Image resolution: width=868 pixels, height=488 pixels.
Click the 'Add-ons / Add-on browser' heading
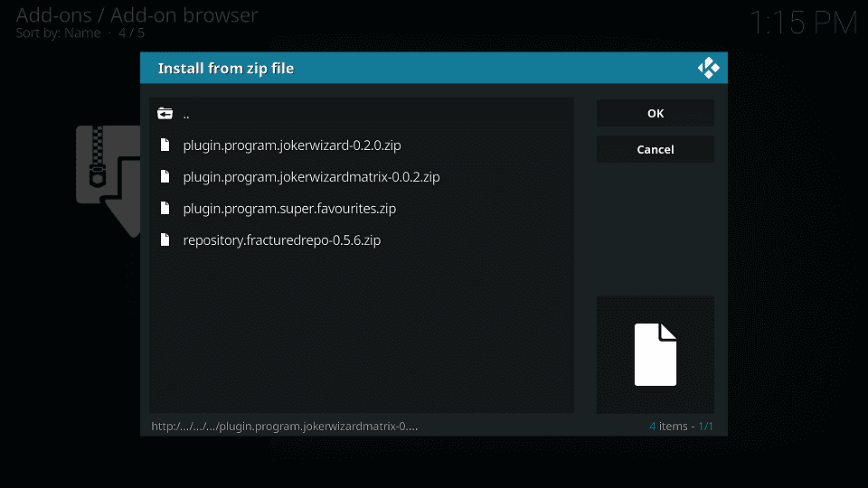click(x=137, y=15)
